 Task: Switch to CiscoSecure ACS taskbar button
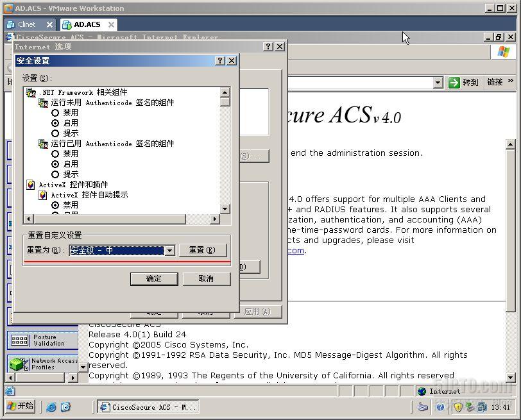click(x=148, y=407)
